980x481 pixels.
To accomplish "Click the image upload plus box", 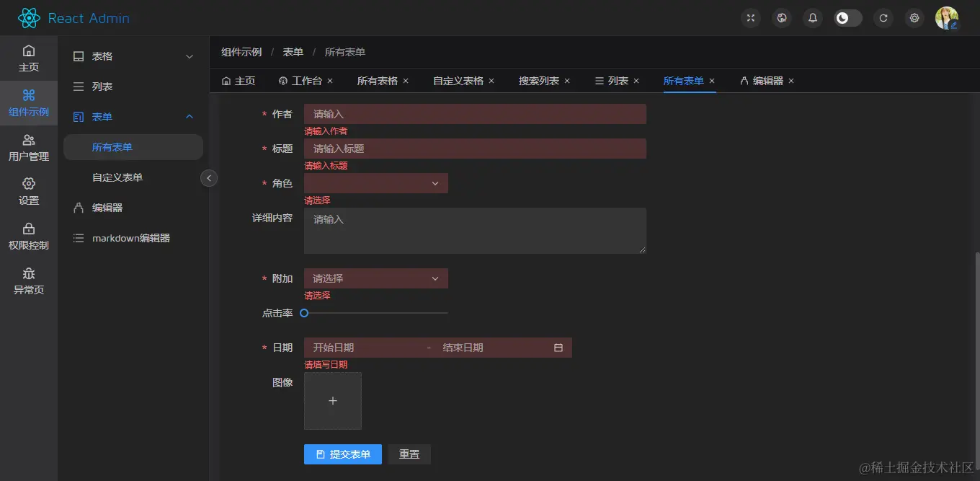I will [332, 401].
